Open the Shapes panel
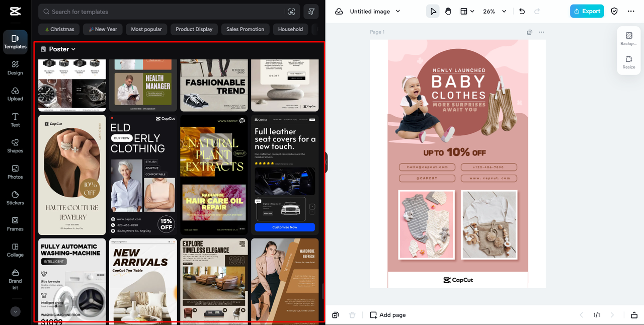This screenshot has width=644, height=325. pyautogui.click(x=15, y=146)
